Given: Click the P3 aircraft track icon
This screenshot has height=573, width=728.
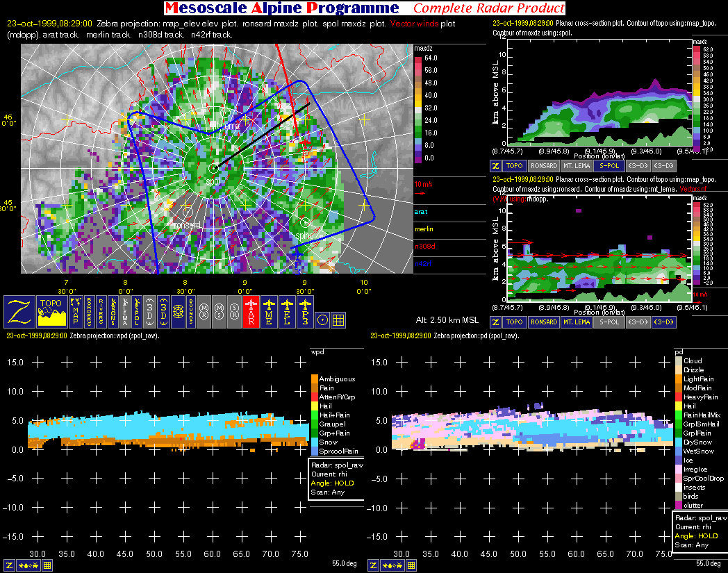Looking at the screenshot, I should 304,312.
